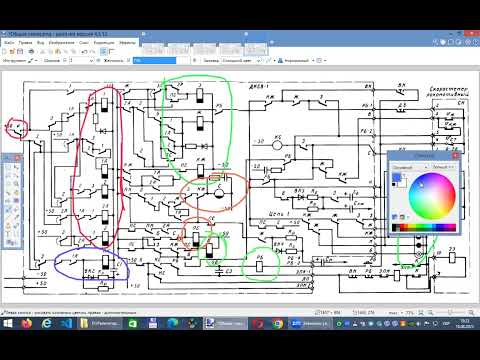Click the Windows Start button
480x360 pixels.
point(7,323)
